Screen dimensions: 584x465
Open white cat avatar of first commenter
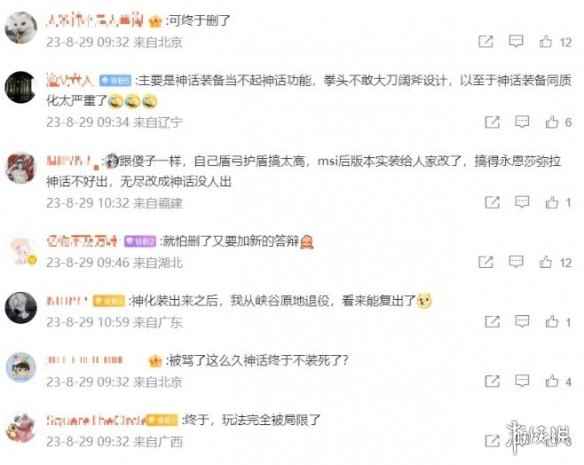coord(21,28)
